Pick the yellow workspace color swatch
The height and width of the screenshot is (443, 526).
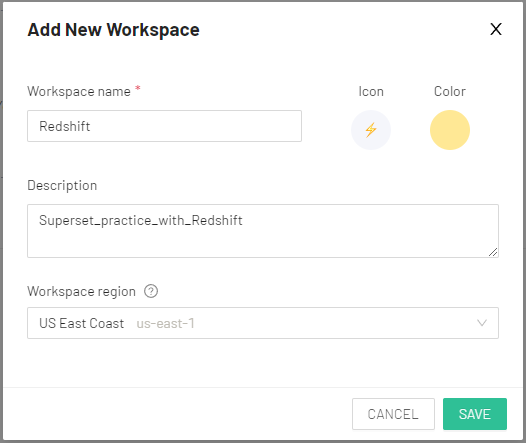coord(450,130)
